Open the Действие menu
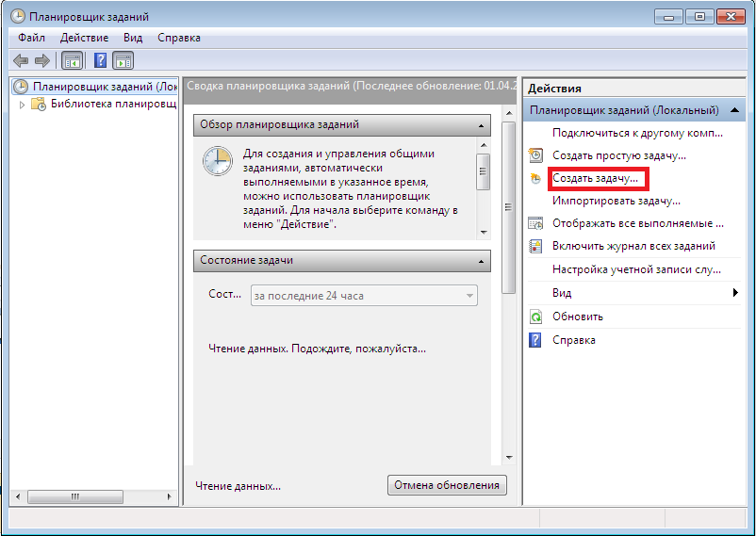Screen dimensions: 756x536 pos(84,38)
